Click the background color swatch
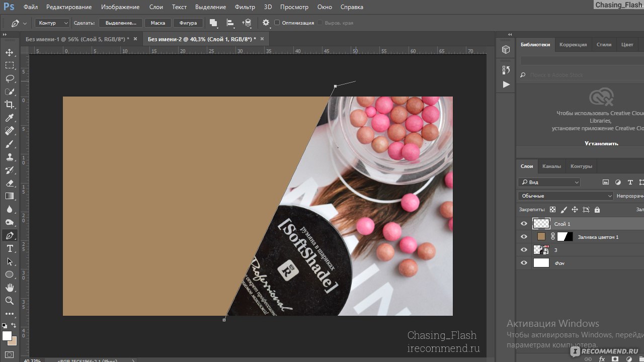This screenshot has width=644, height=362. point(12,341)
